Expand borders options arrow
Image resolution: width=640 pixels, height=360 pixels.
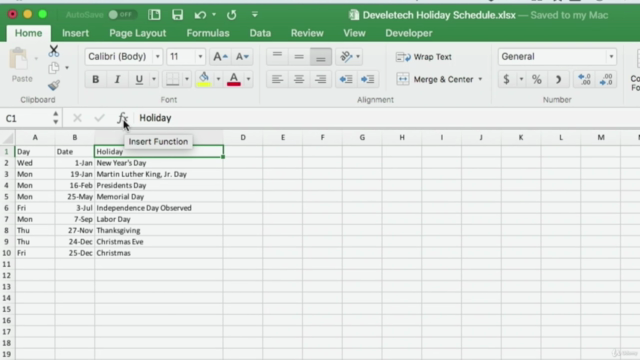[187, 79]
